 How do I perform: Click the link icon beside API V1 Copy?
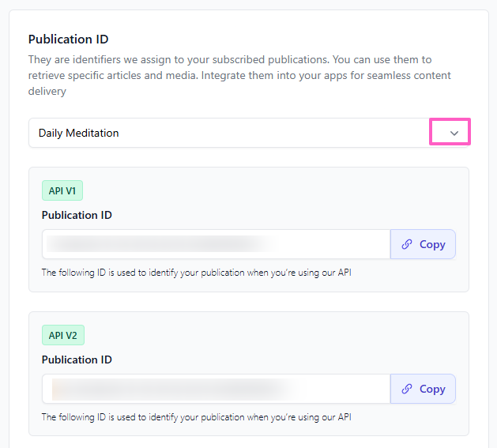pyautogui.click(x=407, y=245)
